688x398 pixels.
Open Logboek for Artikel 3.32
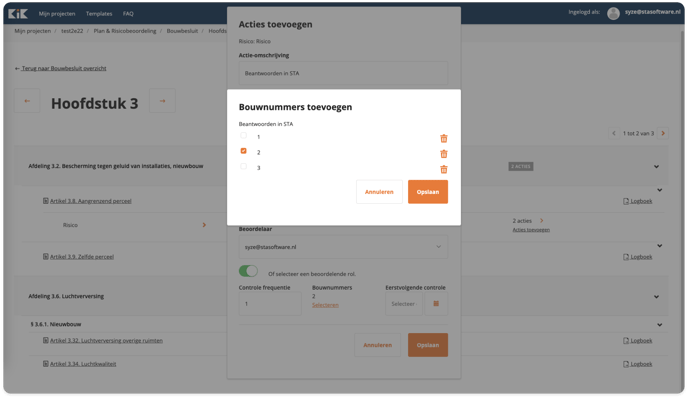point(638,341)
